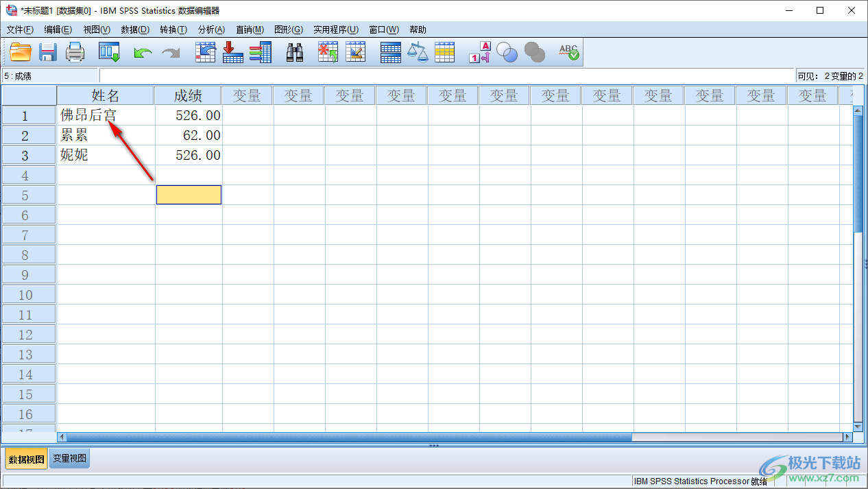Screen dimensions: 868x489
Task: Select row header 16
Action: 29,414
